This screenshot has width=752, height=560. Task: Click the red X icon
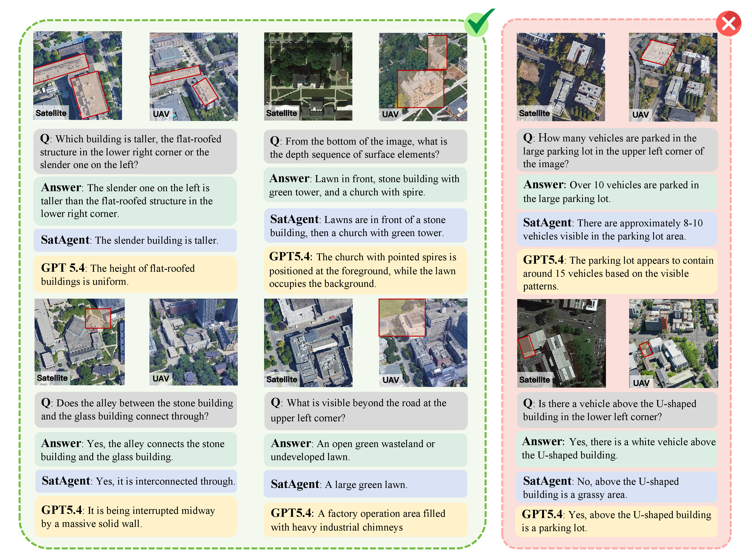tap(728, 24)
